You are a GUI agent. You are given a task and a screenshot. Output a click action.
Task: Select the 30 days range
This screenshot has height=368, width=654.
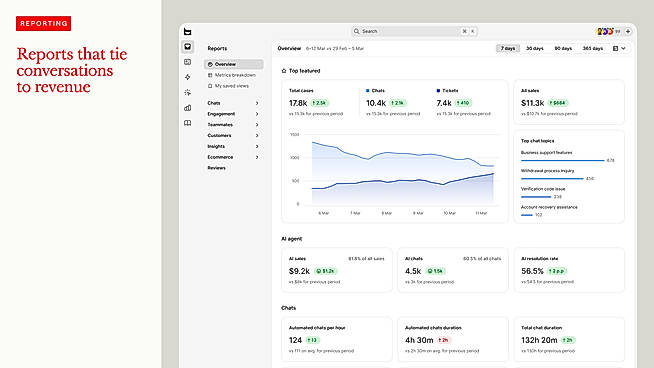(x=535, y=48)
